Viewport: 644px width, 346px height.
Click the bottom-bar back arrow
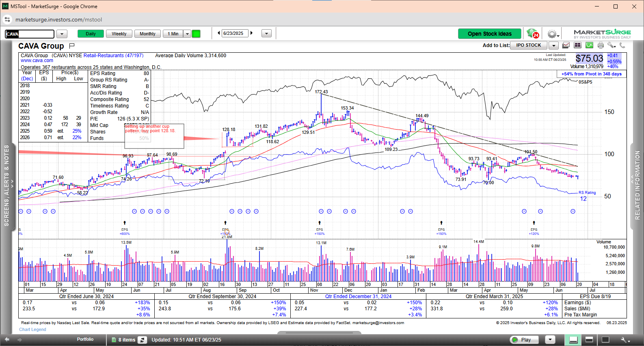[x=7, y=340]
